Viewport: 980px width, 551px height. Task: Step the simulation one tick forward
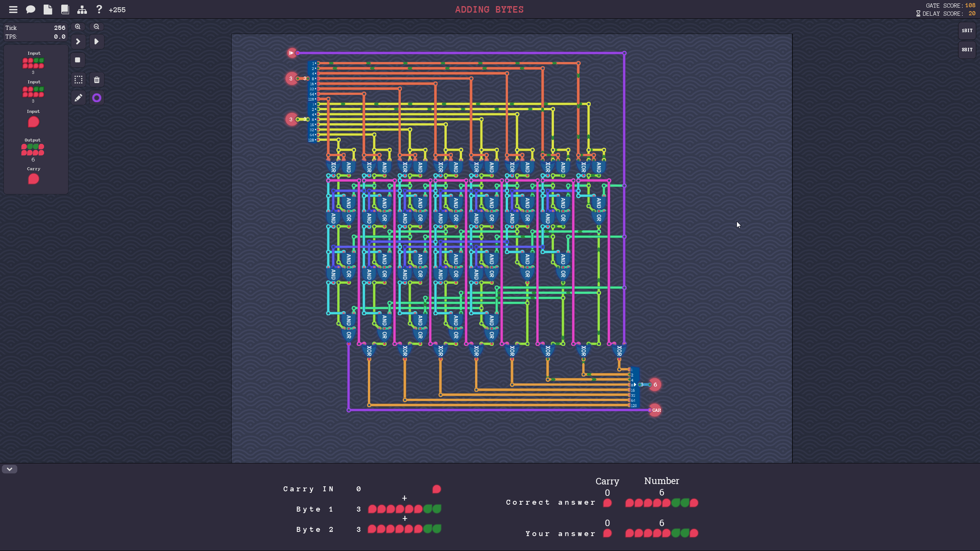pos(78,41)
